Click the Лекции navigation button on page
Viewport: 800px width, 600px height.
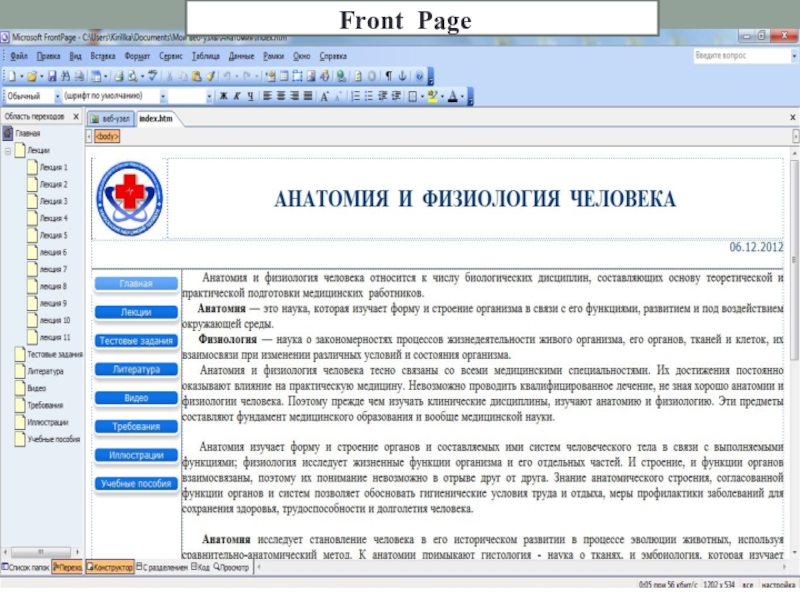pyautogui.click(x=136, y=312)
